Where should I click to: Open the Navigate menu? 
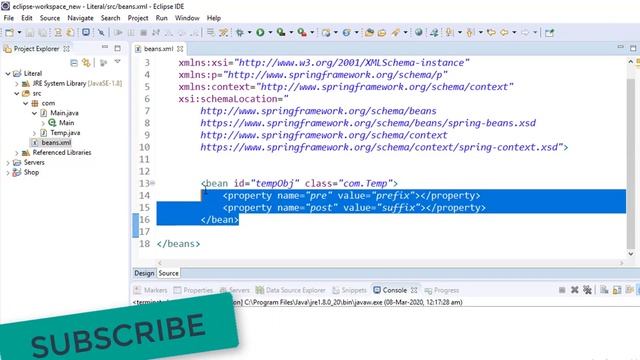80,18
